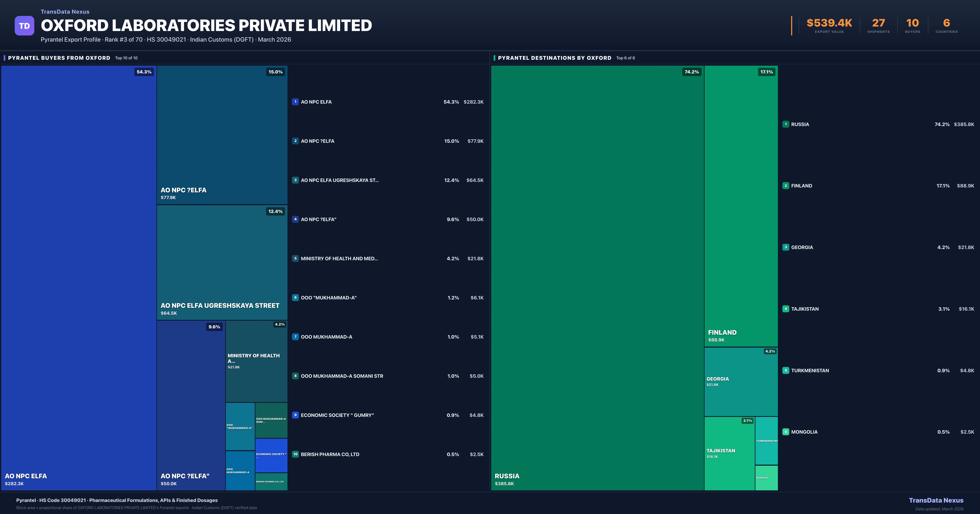
Task: Select the rank 4 badge next to TAJIKISTAN
Action: (786, 309)
